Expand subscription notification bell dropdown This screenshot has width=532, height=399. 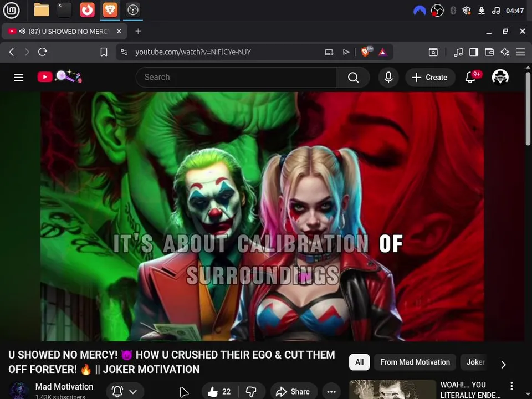(x=125, y=392)
